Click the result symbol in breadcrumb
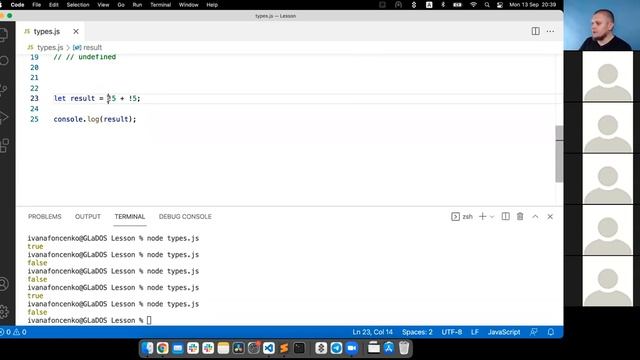 click(87, 47)
